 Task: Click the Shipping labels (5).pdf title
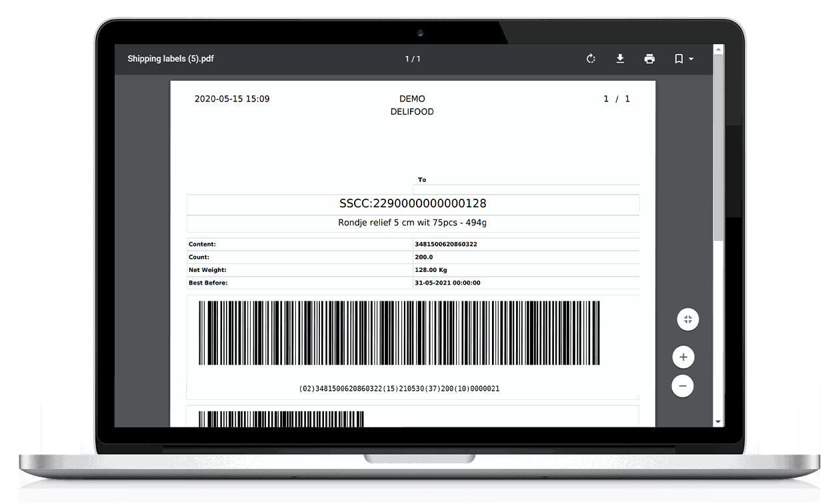click(x=171, y=59)
